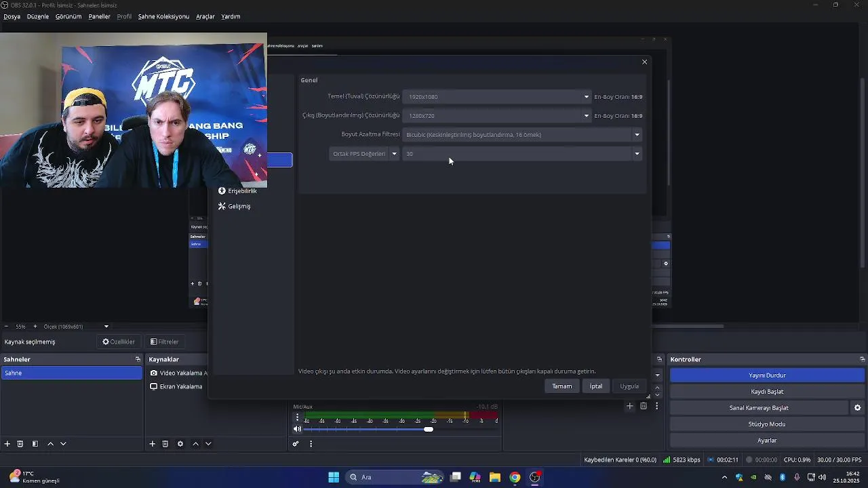Increase transition duration stepper up arrow
Viewport: 868px width, 488px height.
click(x=657, y=387)
